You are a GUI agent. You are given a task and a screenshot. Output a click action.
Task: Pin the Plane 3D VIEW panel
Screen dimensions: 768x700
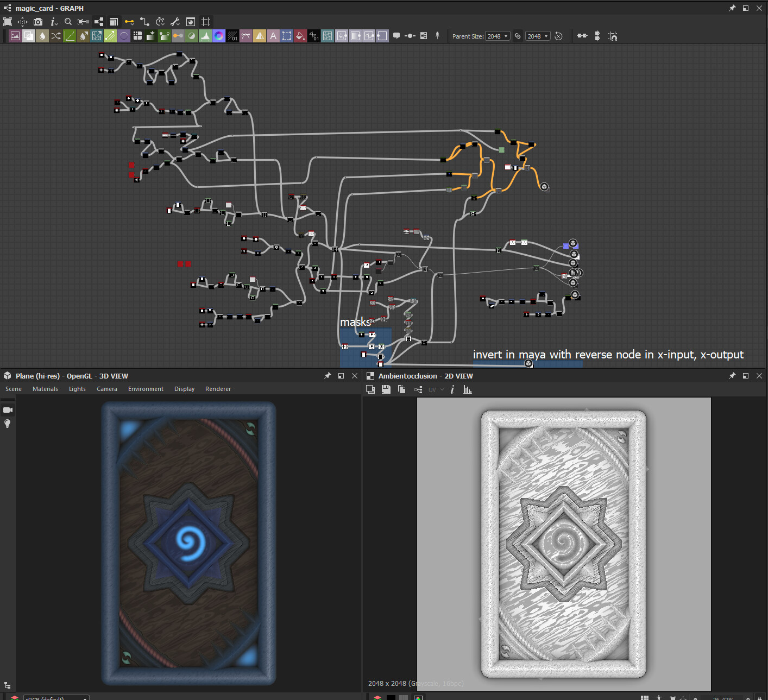[x=328, y=375]
